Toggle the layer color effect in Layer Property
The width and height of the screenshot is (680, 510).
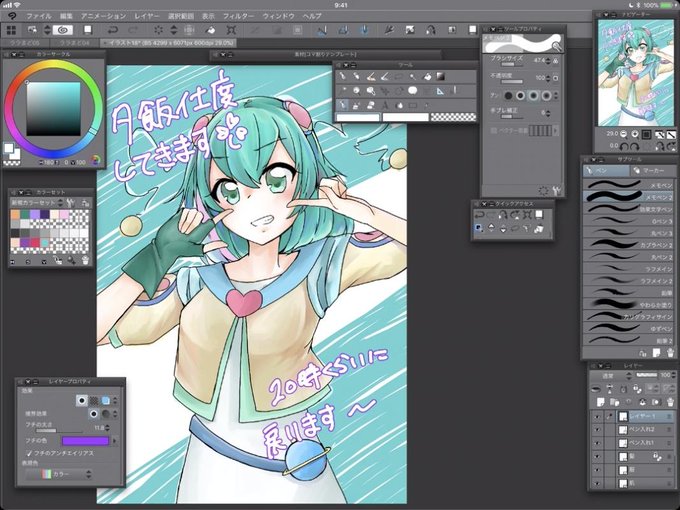tap(105, 400)
